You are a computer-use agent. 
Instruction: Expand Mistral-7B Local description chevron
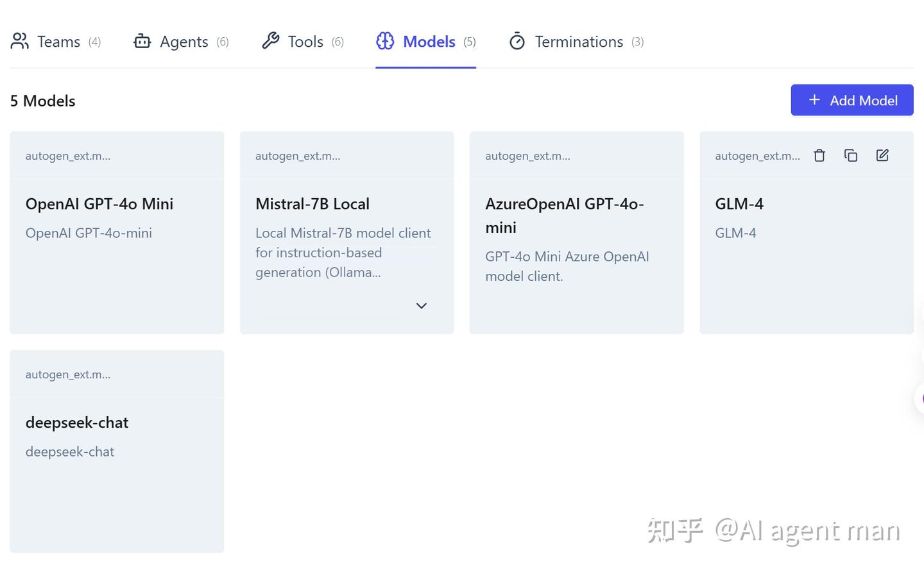[x=422, y=305]
